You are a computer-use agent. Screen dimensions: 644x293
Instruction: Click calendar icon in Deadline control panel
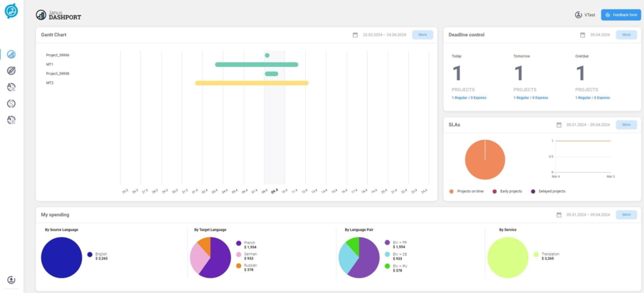pos(583,35)
